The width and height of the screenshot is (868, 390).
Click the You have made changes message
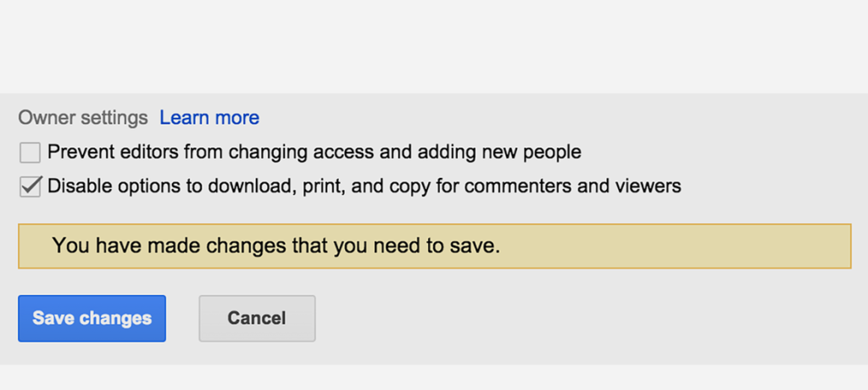(x=276, y=245)
